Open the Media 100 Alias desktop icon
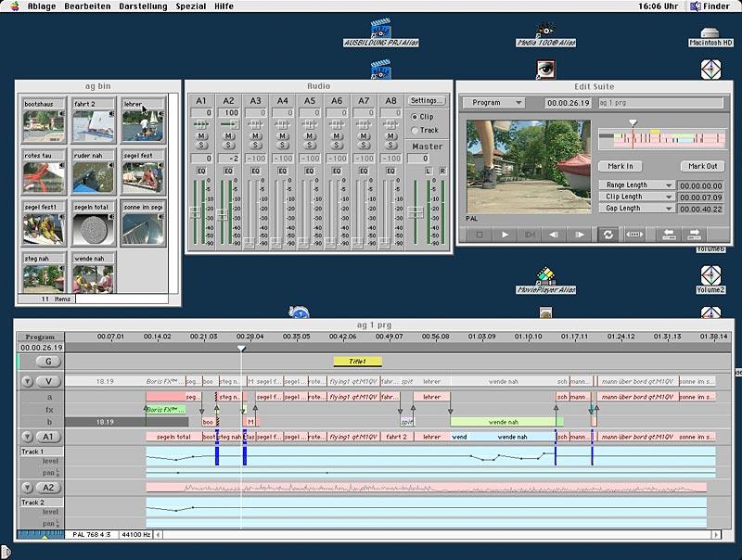The height and width of the screenshot is (560, 742). [x=545, y=31]
